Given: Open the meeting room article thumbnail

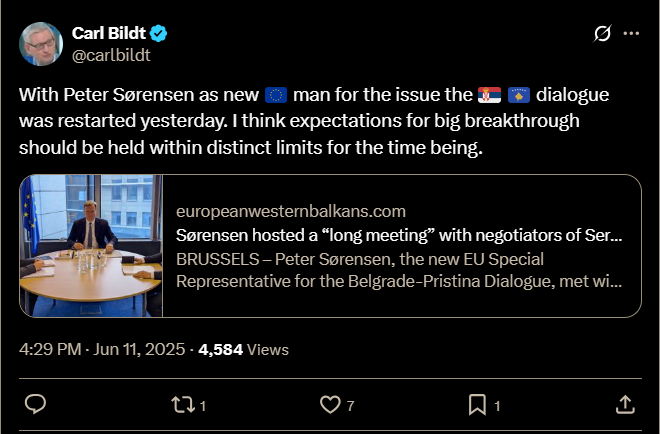Looking at the screenshot, I should (x=91, y=246).
